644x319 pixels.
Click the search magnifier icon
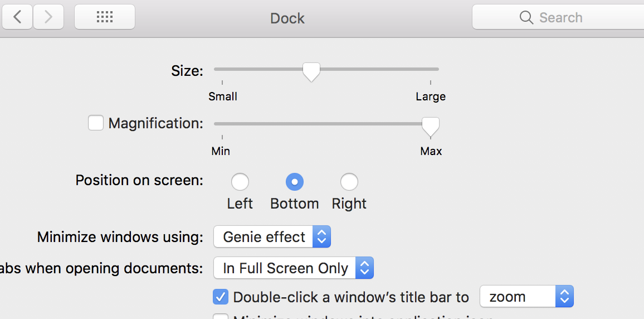[x=526, y=17]
